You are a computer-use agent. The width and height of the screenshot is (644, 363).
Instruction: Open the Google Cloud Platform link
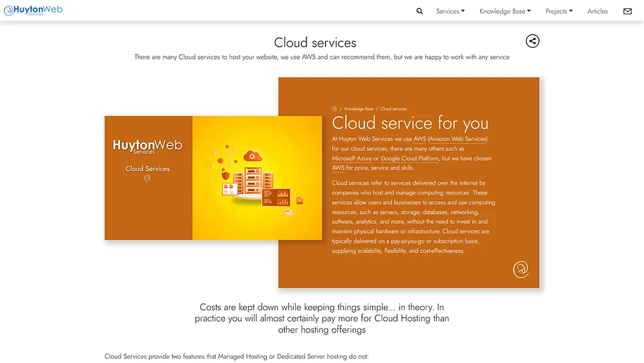410,158
